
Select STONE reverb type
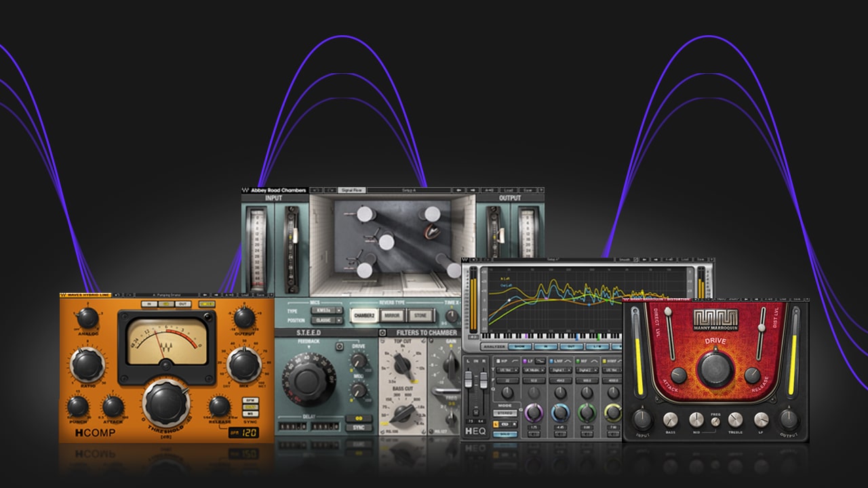coord(420,315)
